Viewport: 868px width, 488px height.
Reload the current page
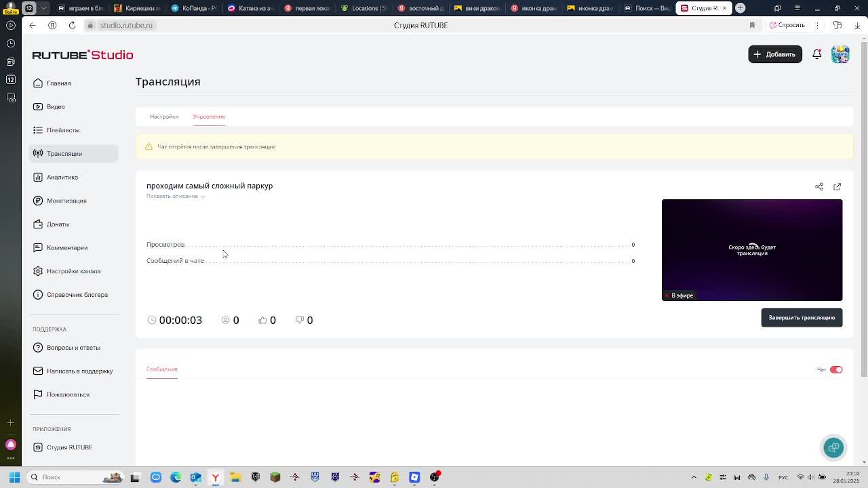pos(72,25)
